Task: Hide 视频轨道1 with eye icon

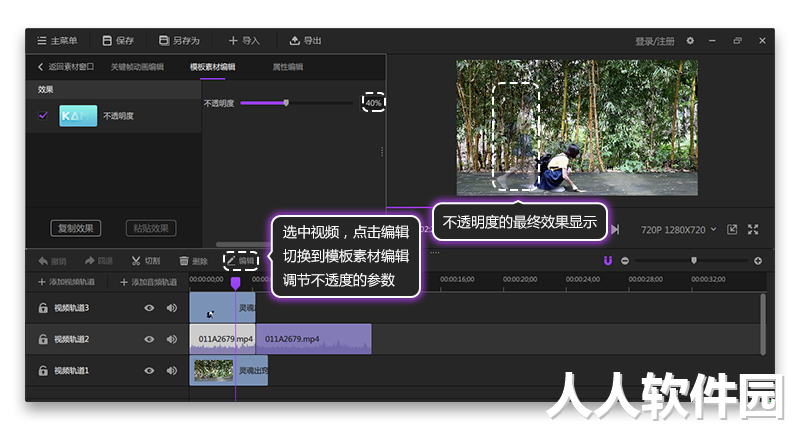Action: [x=149, y=371]
